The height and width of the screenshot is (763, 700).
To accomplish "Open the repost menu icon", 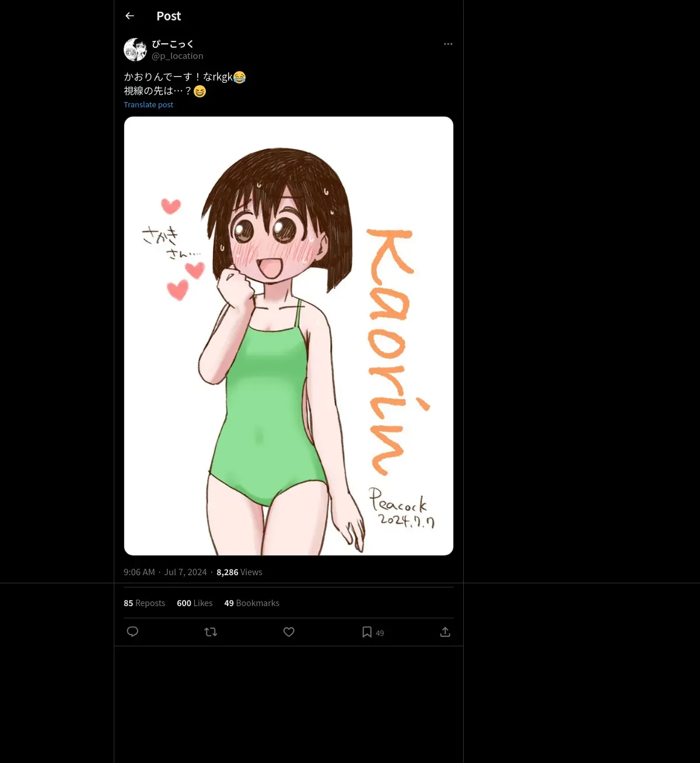I will [x=211, y=632].
